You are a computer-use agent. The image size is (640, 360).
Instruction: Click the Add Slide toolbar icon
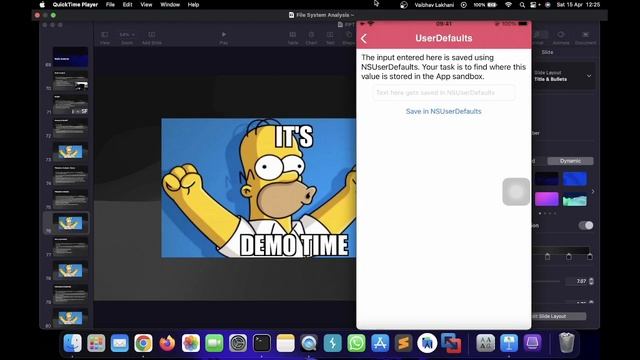[x=152, y=38]
